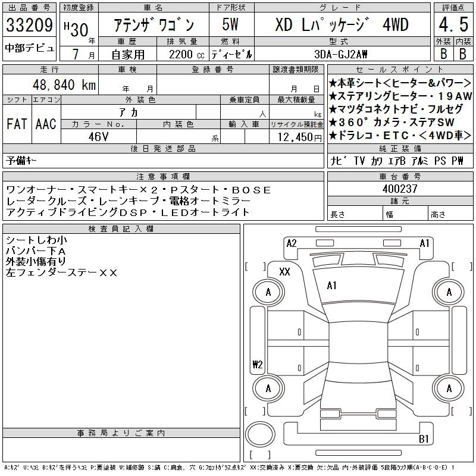
Task: Click the note line starting アクティブドライビング
Action: coord(128,212)
